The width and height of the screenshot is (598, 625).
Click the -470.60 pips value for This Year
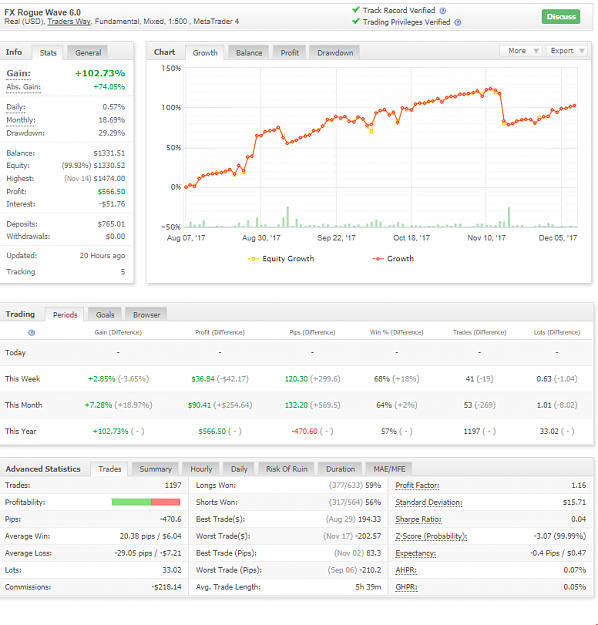(x=305, y=431)
